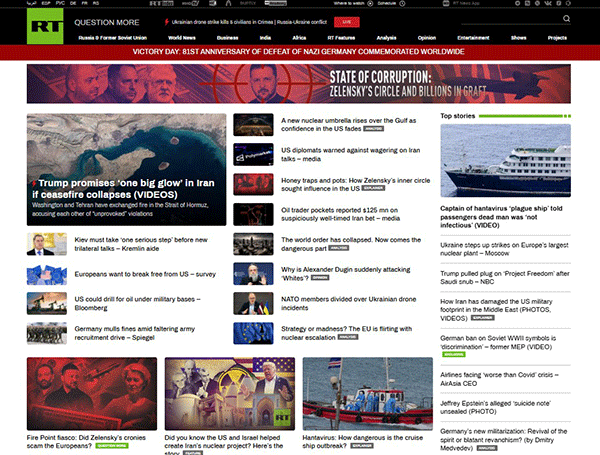Open the Shows section
The height and width of the screenshot is (455, 600).
click(518, 38)
